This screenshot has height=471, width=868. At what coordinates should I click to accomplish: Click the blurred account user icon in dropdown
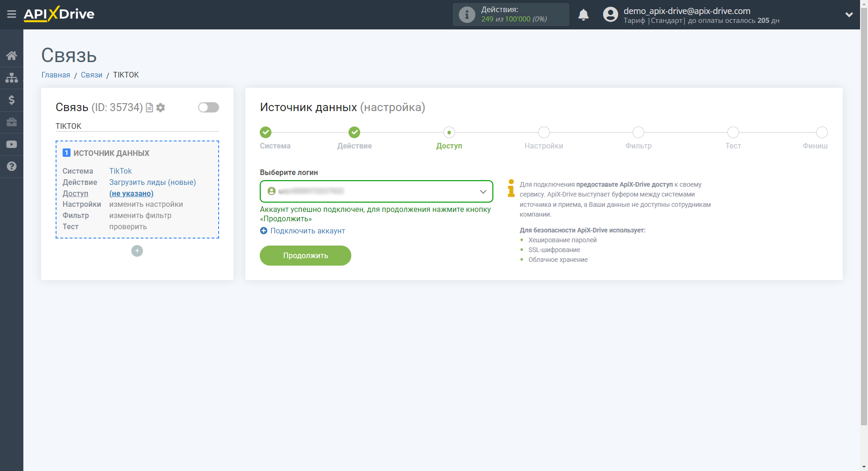pos(271,191)
